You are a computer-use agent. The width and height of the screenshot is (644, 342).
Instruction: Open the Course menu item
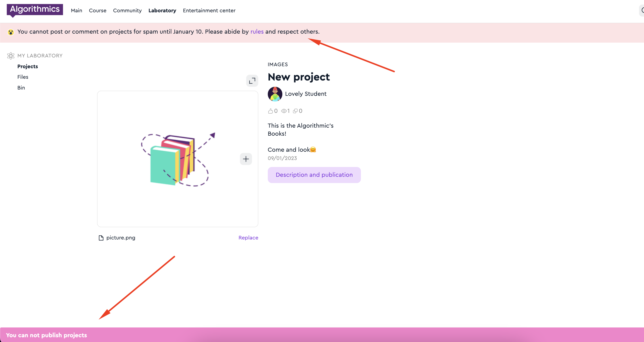click(98, 11)
